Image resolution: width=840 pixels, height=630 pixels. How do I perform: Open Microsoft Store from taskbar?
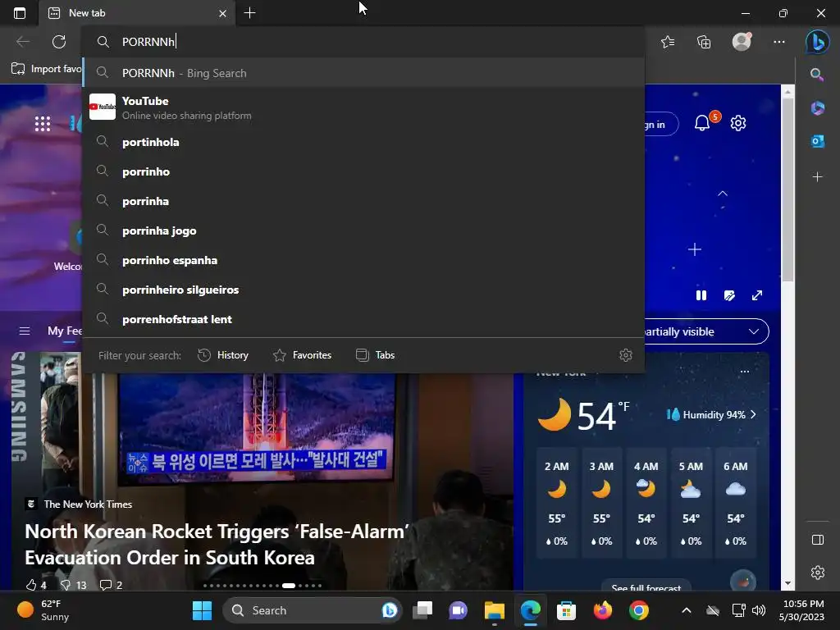pos(566,610)
